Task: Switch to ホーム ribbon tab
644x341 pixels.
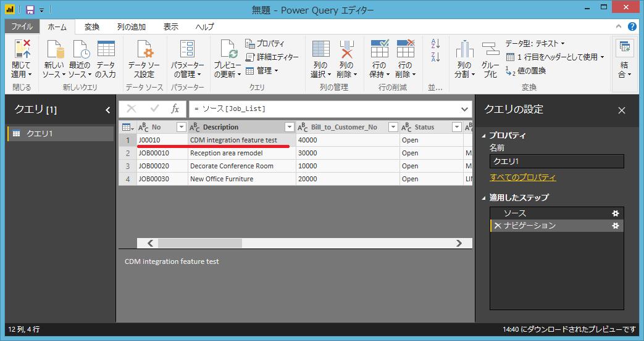Action: click(x=57, y=27)
